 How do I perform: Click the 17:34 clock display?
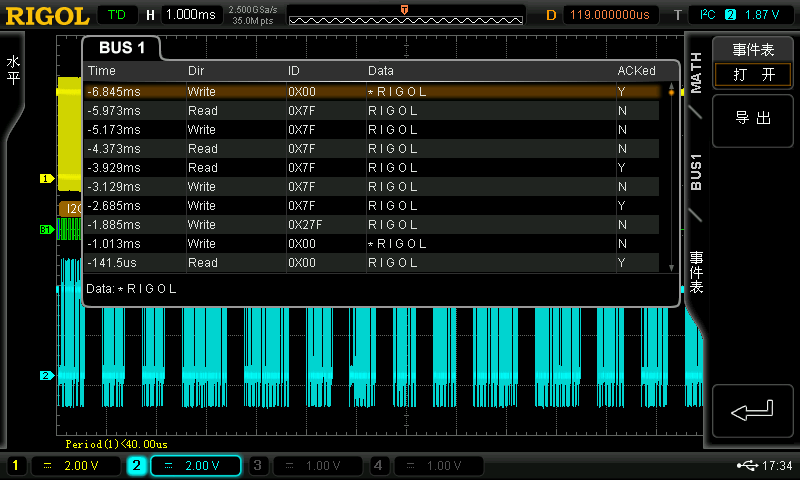click(777, 465)
